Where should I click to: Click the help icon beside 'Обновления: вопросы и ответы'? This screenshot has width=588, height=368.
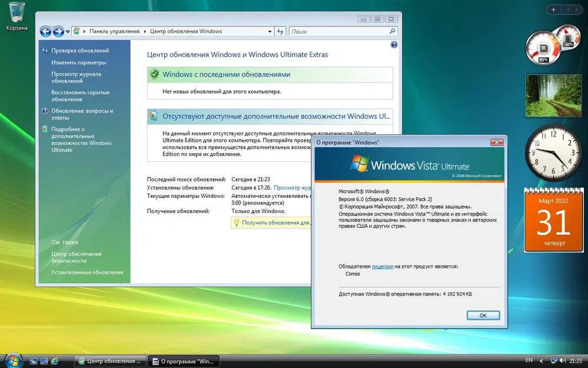coord(45,111)
